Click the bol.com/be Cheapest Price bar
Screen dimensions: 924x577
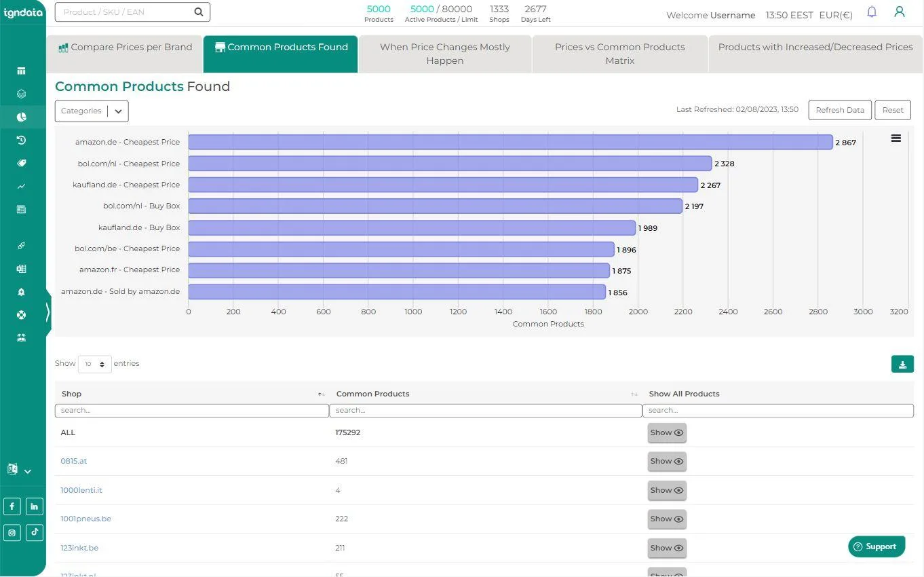[x=401, y=249]
